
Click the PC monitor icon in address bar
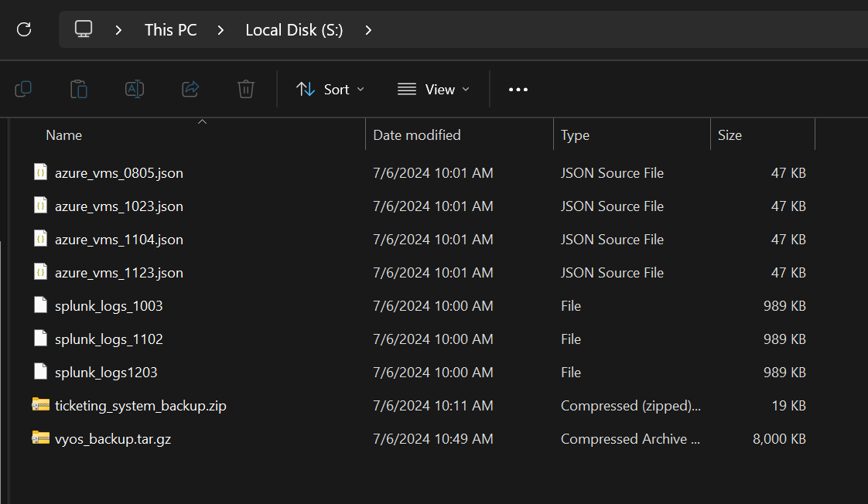(x=84, y=29)
